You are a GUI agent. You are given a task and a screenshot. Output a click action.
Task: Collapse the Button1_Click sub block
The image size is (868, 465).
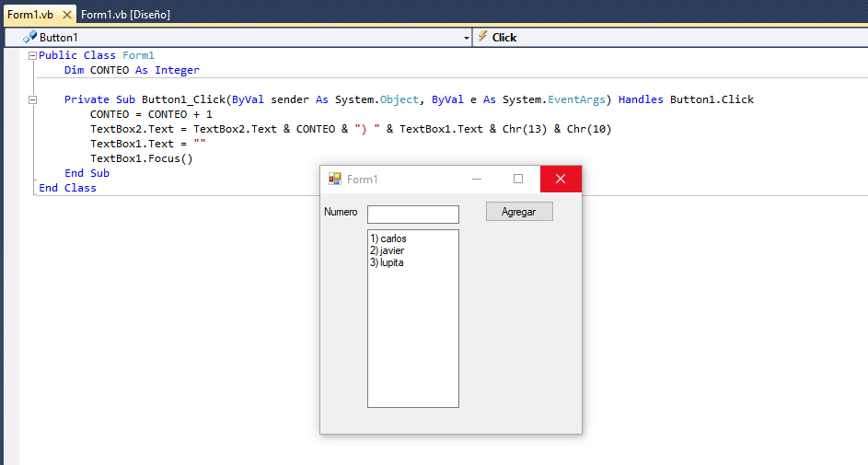coord(32,99)
